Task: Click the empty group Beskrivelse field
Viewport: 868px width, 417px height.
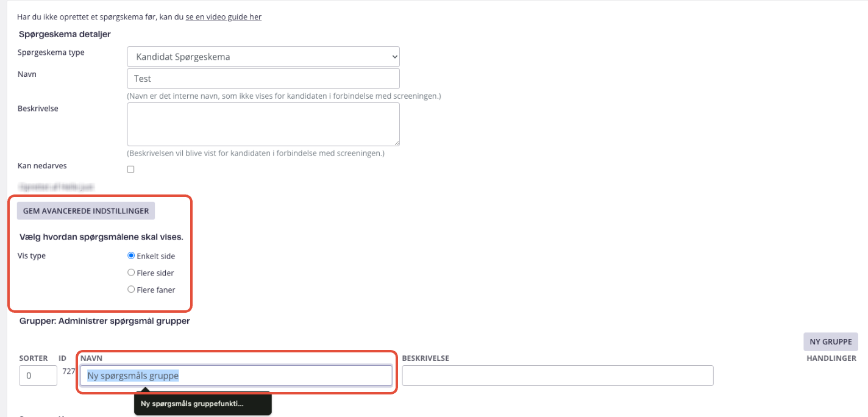Action: point(558,376)
